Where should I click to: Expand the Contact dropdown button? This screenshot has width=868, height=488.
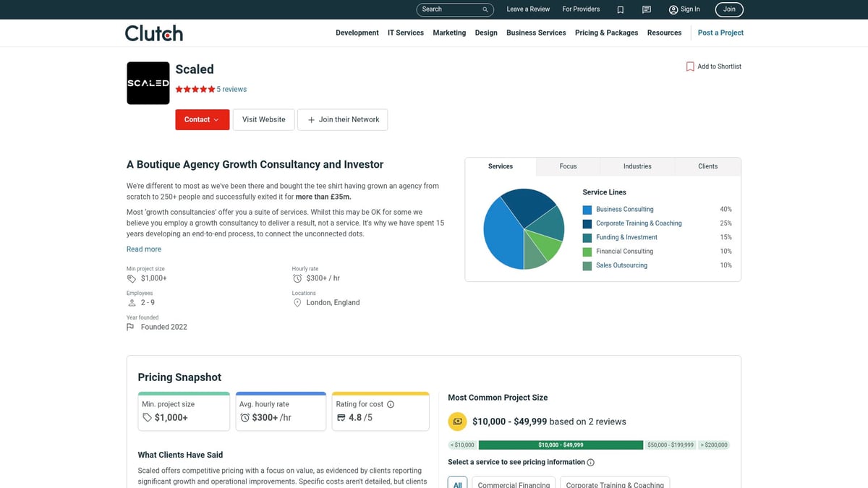pos(202,120)
